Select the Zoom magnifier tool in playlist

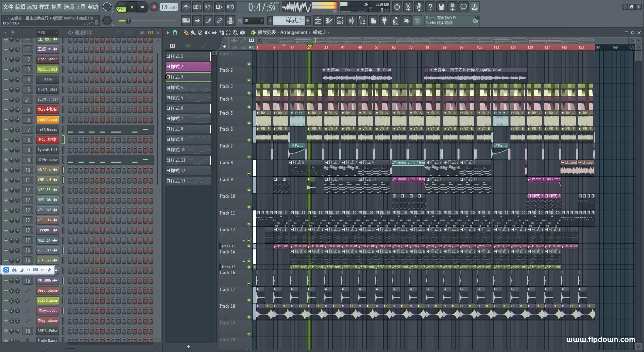(x=235, y=33)
